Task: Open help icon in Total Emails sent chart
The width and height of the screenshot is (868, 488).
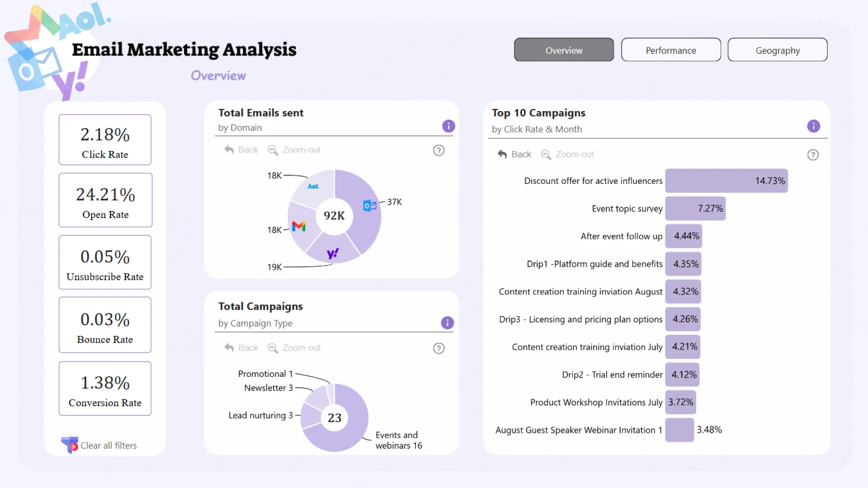Action: (439, 150)
